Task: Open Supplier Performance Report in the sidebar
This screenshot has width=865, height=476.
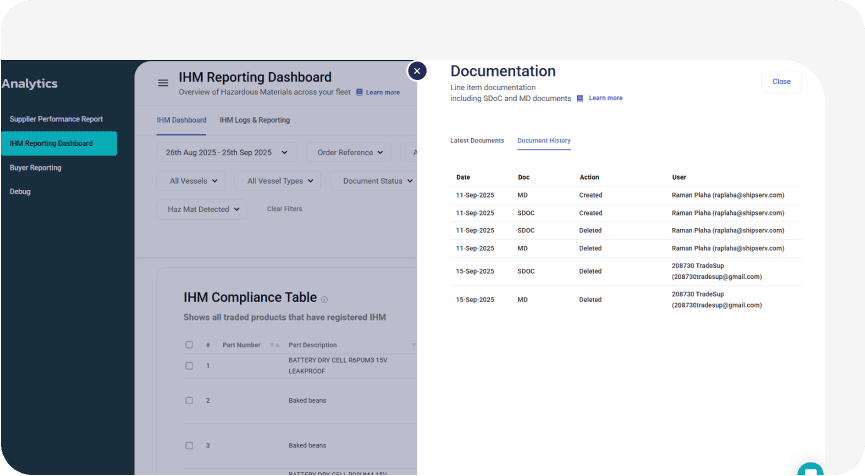Action: click(56, 119)
